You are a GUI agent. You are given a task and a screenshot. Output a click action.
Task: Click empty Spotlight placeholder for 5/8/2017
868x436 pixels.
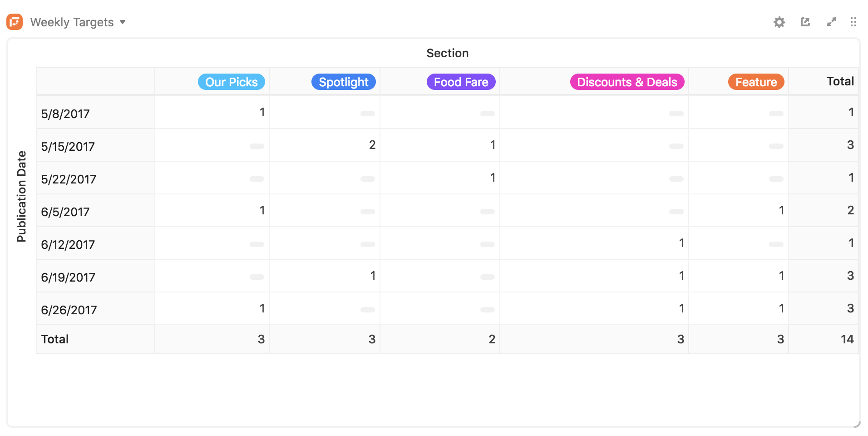[x=368, y=114]
